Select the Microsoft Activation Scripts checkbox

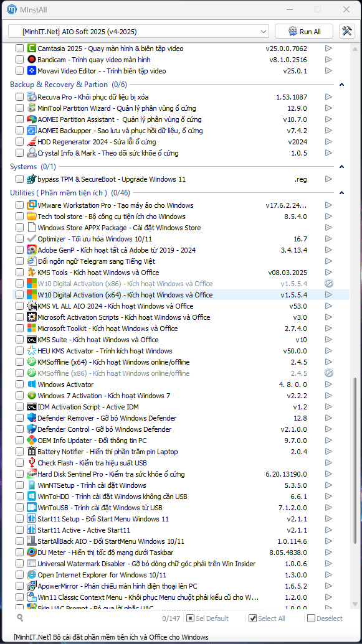(x=19, y=317)
